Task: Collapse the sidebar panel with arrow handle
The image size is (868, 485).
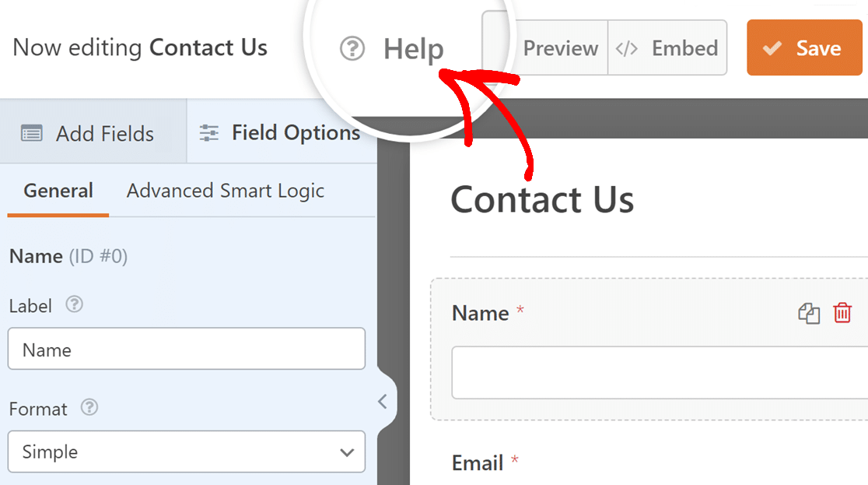Action: [x=383, y=402]
